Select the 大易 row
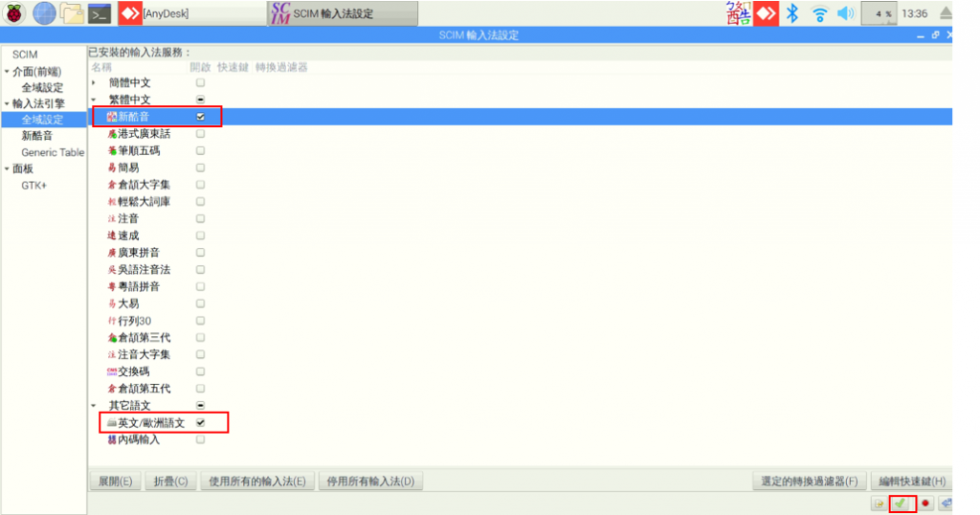 tap(520, 303)
